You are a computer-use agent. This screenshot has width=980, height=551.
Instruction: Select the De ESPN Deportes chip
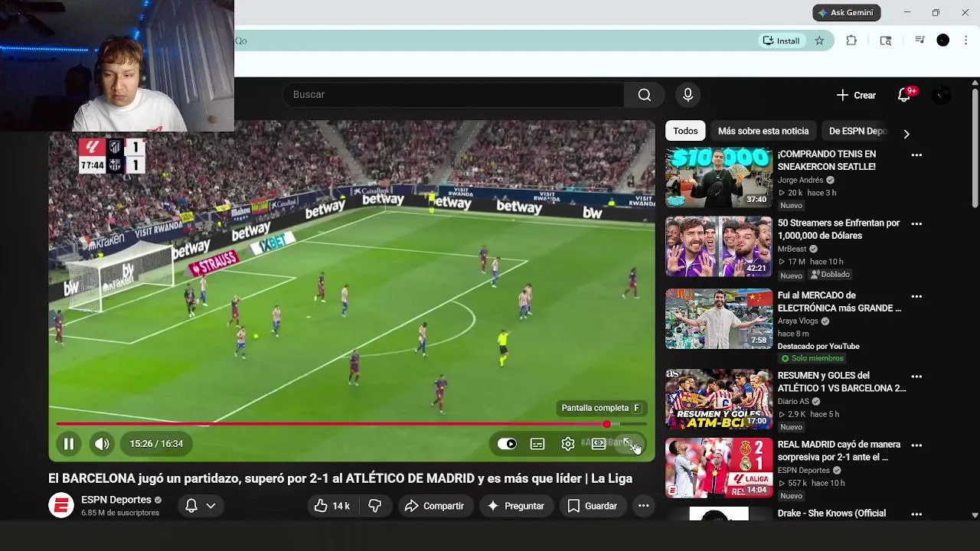(857, 131)
